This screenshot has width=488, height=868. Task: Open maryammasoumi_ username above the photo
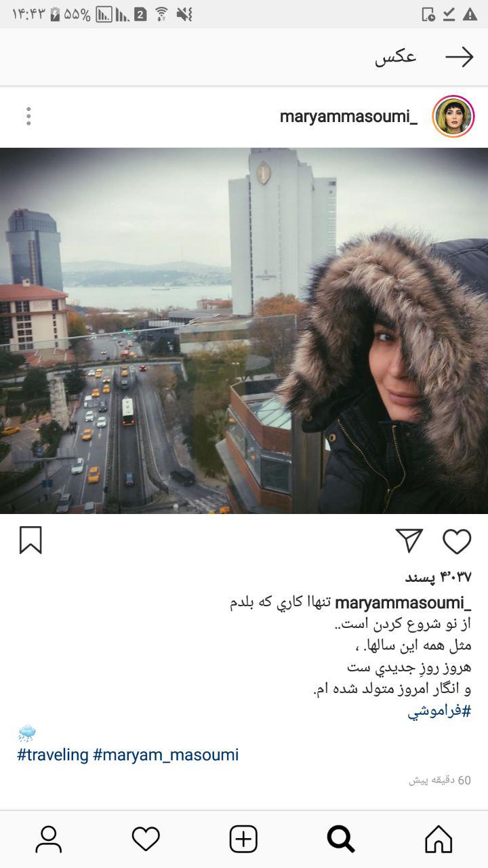click(348, 117)
